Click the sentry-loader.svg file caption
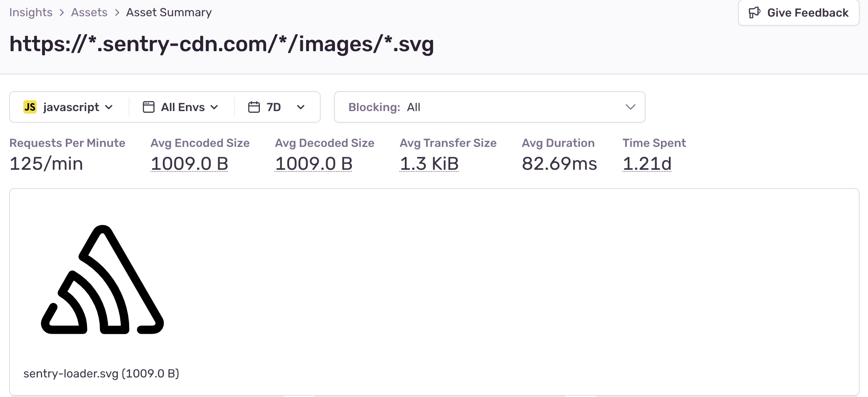Screen dimensions: 868x397 pos(101,373)
